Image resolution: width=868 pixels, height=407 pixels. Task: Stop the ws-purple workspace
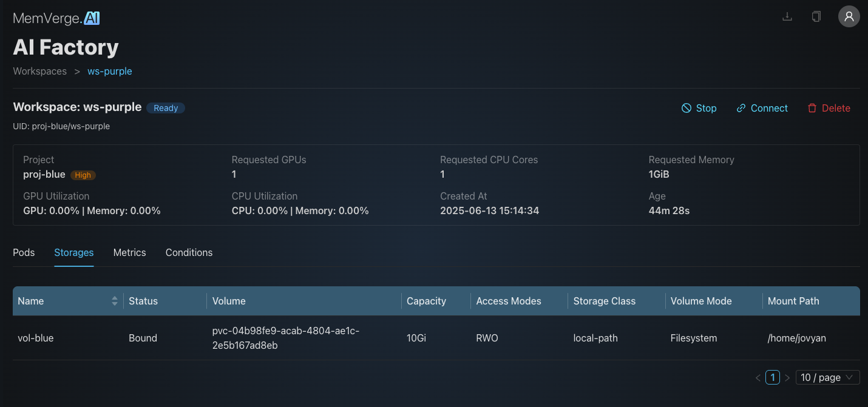tap(699, 108)
